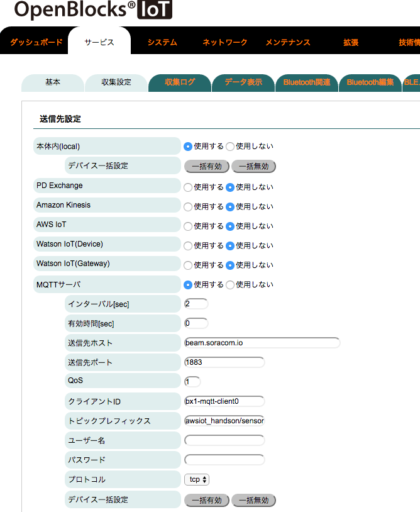Focus the empty ユーザー名 field

pos(224,440)
